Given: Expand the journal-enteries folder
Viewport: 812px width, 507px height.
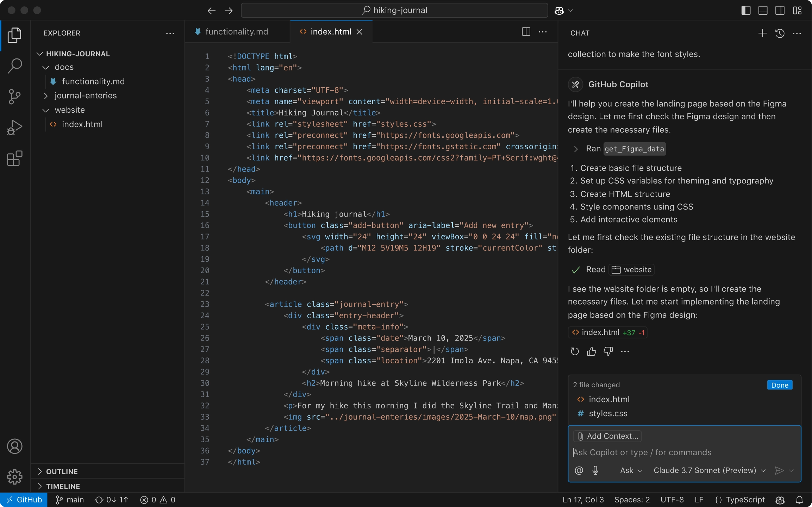Looking at the screenshot, I should click(x=85, y=95).
